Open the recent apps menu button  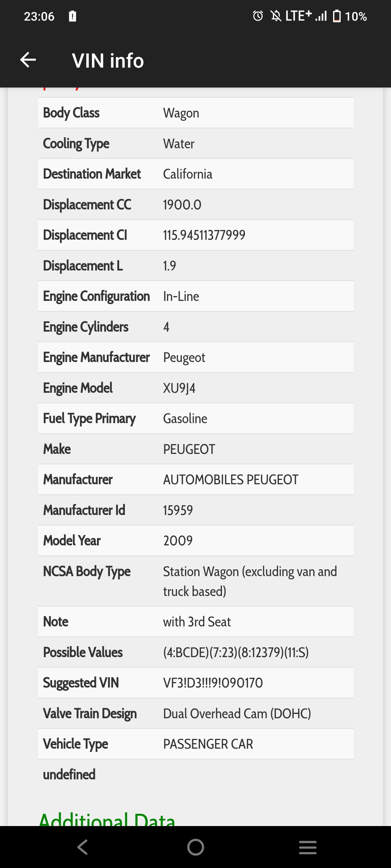coord(308,847)
